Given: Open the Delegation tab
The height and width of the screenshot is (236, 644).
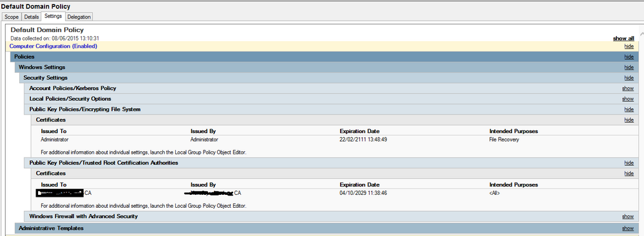Looking at the screenshot, I should [x=79, y=17].
